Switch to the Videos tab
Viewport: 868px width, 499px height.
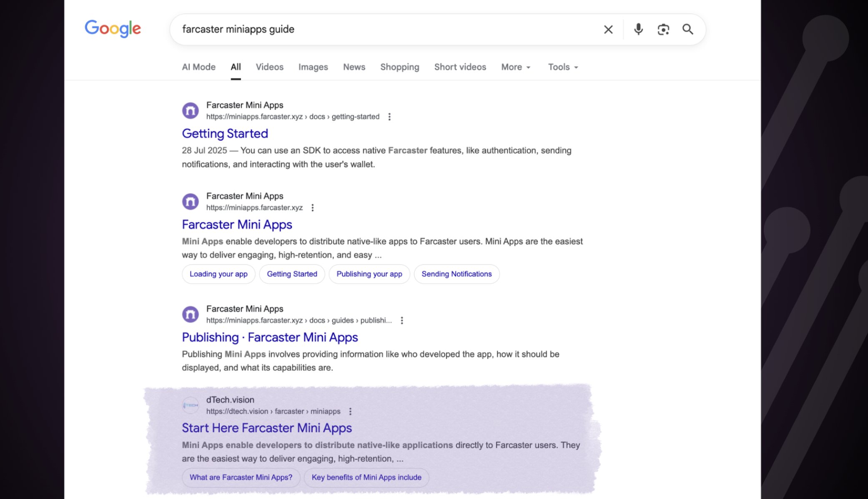tap(269, 67)
